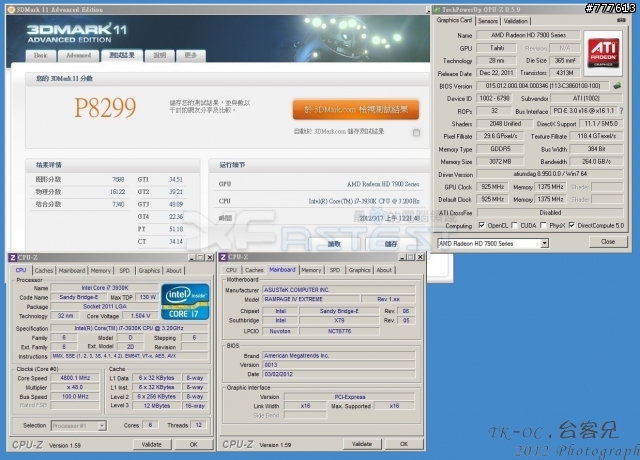Click OK in the left CPU-Z window
This screenshot has width=640, height=460.
click(193, 444)
